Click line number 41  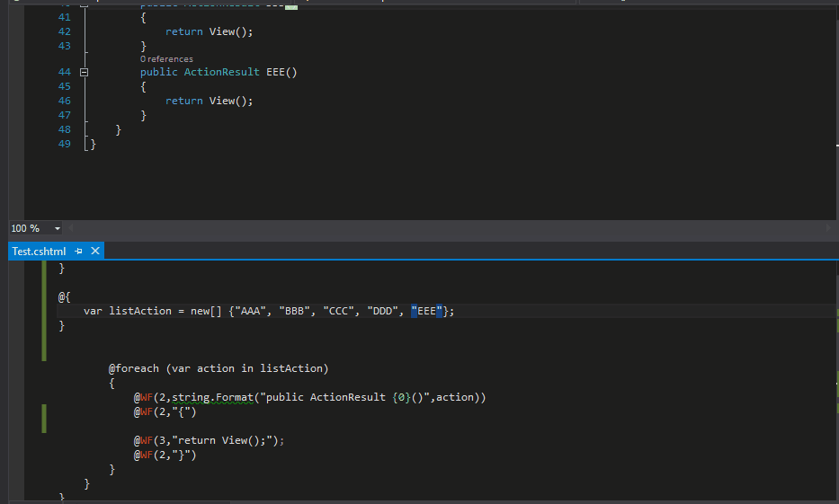tap(64, 17)
